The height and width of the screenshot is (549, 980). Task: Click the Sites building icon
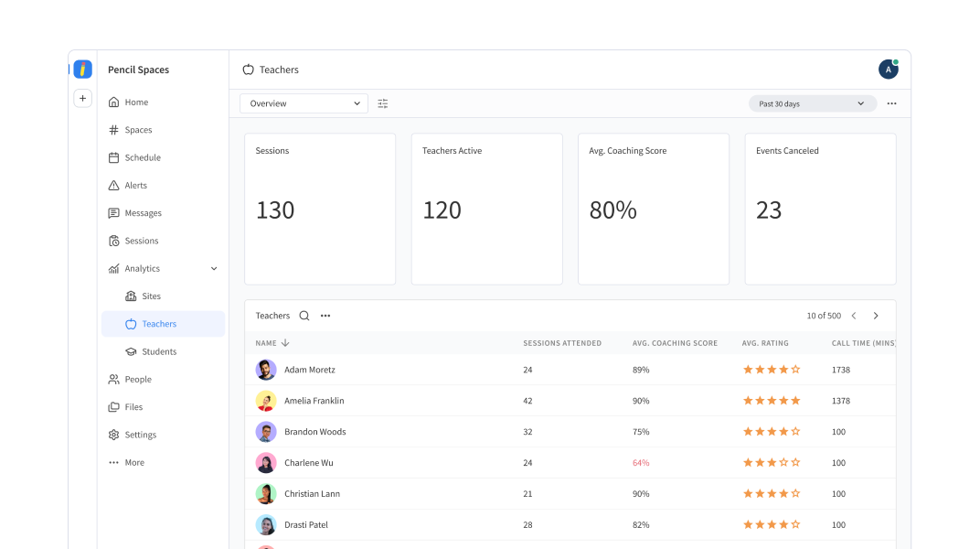click(x=131, y=296)
